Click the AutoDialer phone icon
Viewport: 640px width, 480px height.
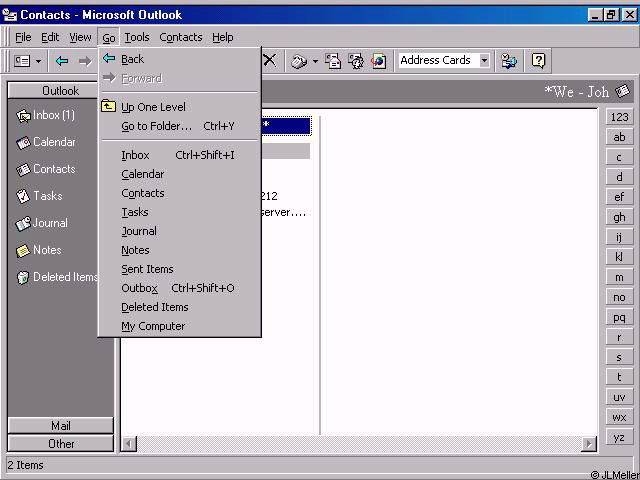tap(299, 61)
